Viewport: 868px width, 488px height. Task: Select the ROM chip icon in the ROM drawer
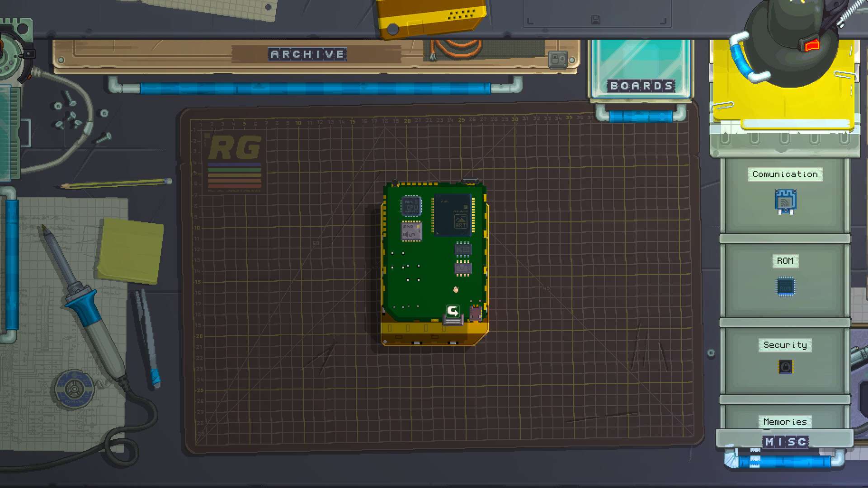tap(785, 286)
